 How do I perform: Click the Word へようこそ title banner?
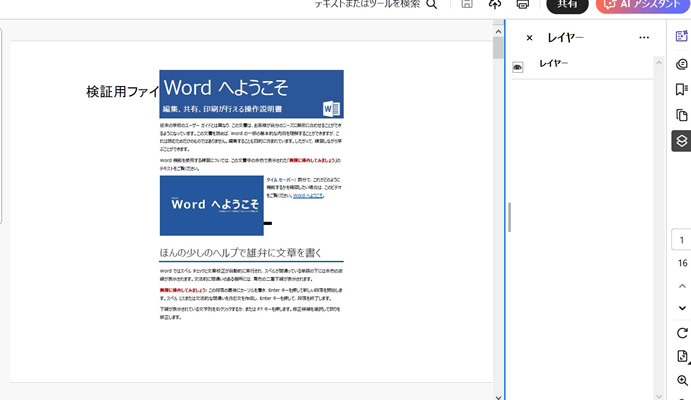pyautogui.click(x=252, y=94)
